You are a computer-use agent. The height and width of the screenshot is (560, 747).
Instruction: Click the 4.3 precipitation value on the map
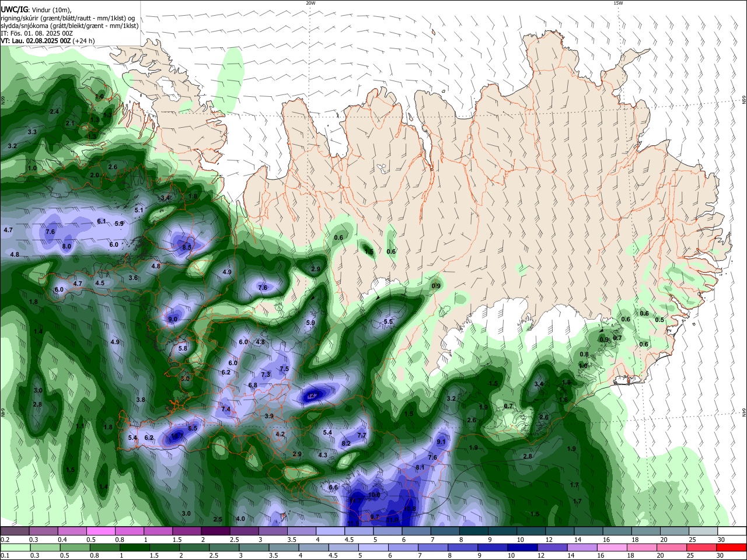point(323,455)
